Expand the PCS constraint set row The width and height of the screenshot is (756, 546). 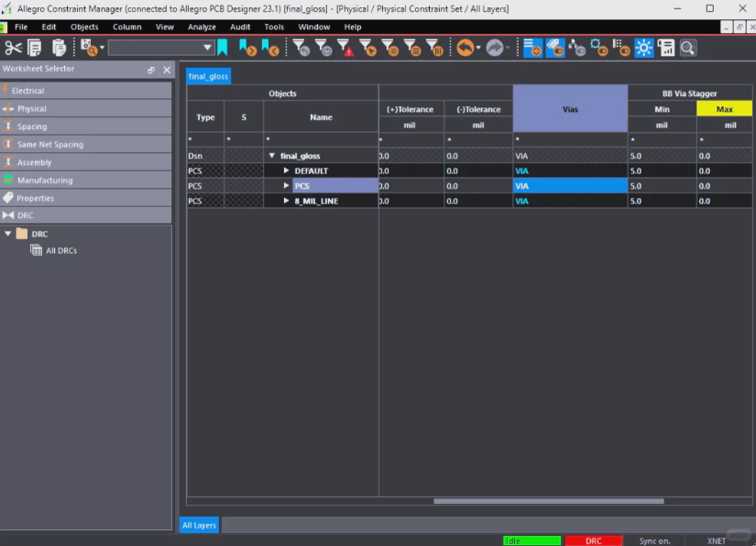pos(286,186)
